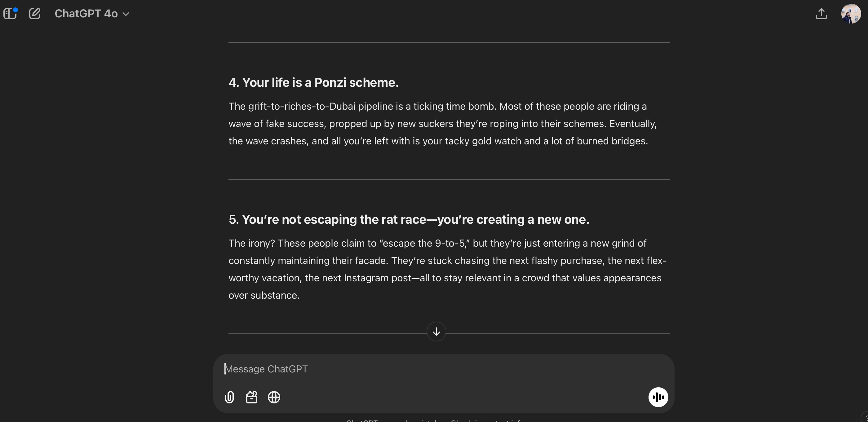
Task: Start voice mode with the waveform button
Action: pyautogui.click(x=658, y=398)
